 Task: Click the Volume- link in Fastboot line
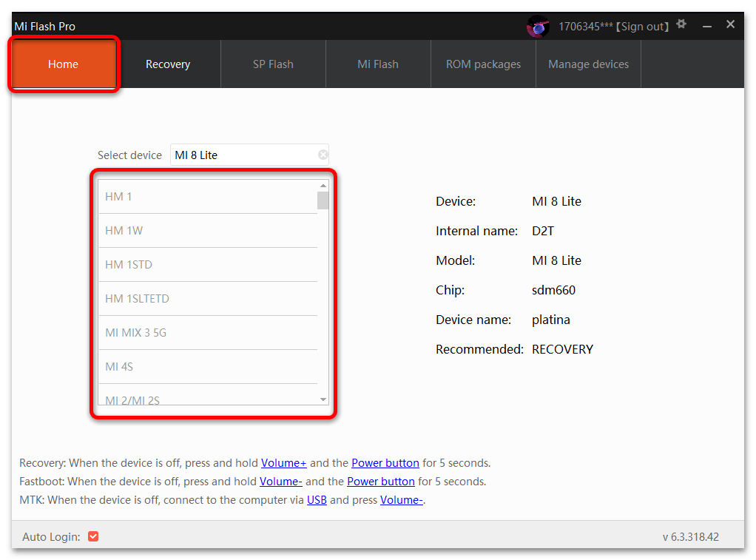pyautogui.click(x=280, y=482)
